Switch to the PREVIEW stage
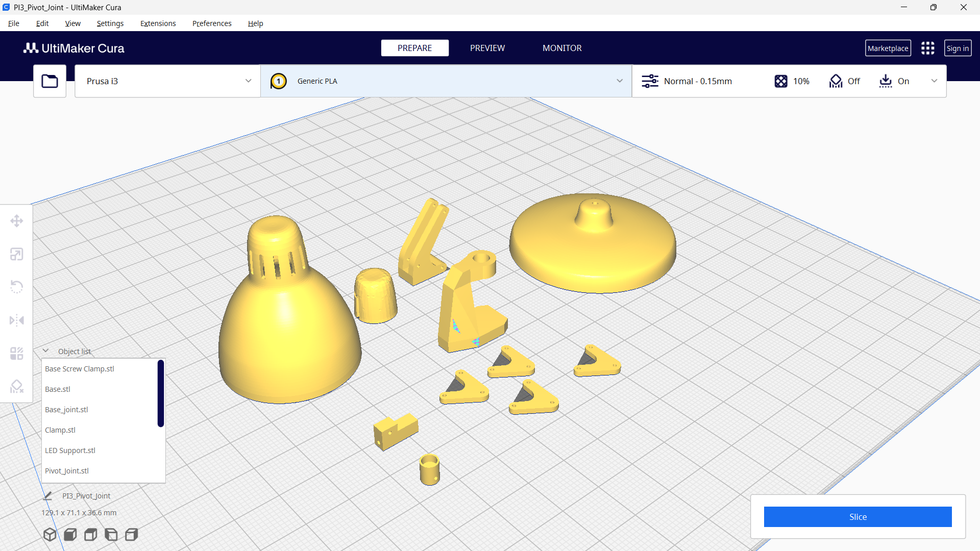The height and width of the screenshot is (551, 980). click(487, 48)
